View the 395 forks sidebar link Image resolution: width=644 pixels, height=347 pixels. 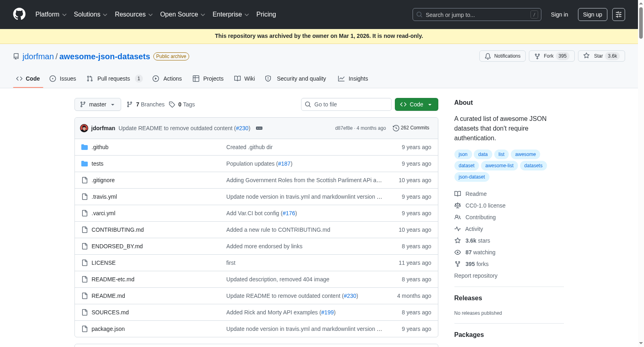[x=471, y=264]
